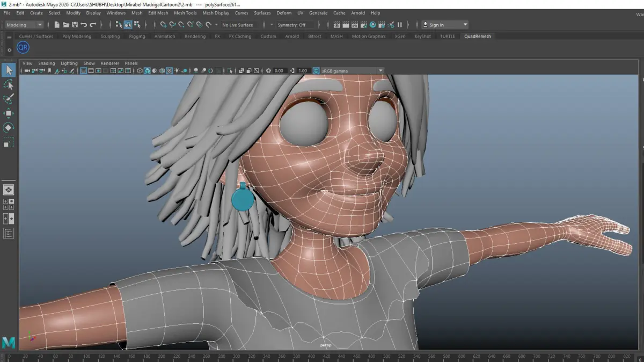Redo the last action

click(x=93, y=25)
